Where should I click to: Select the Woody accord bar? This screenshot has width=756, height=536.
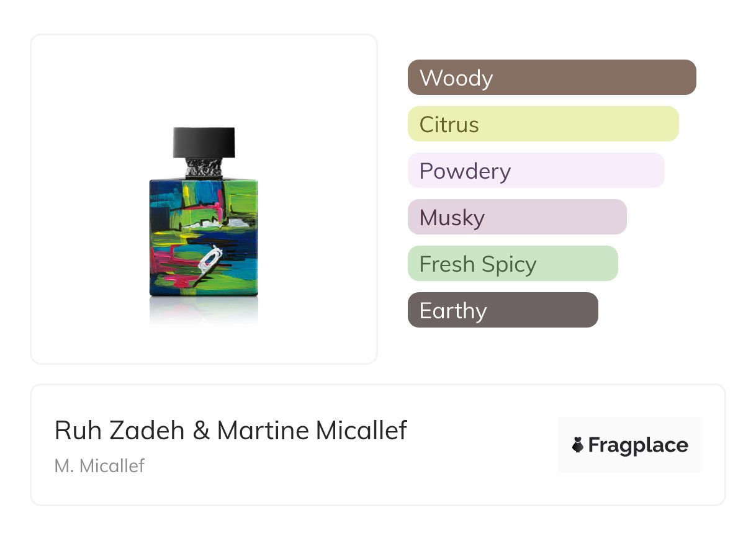click(552, 78)
